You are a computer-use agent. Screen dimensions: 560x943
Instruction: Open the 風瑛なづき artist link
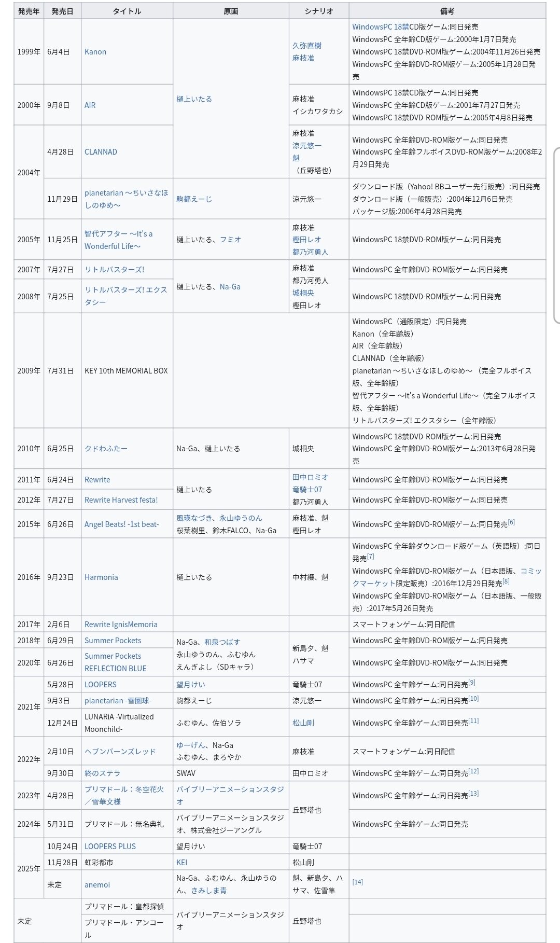click(194, 518)
